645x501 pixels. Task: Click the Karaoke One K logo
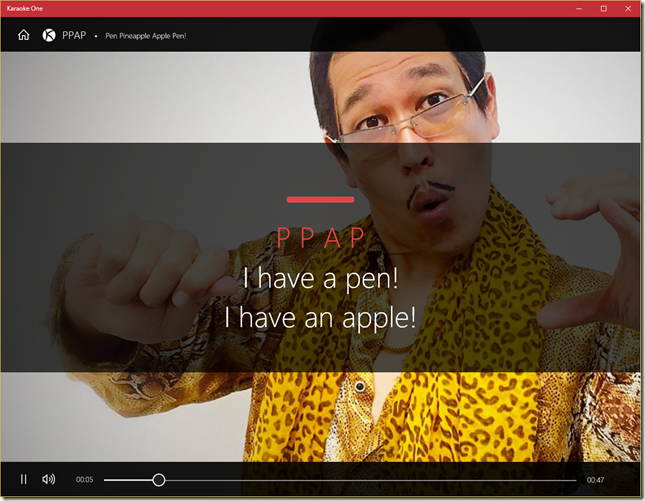[x=49, y=35]
